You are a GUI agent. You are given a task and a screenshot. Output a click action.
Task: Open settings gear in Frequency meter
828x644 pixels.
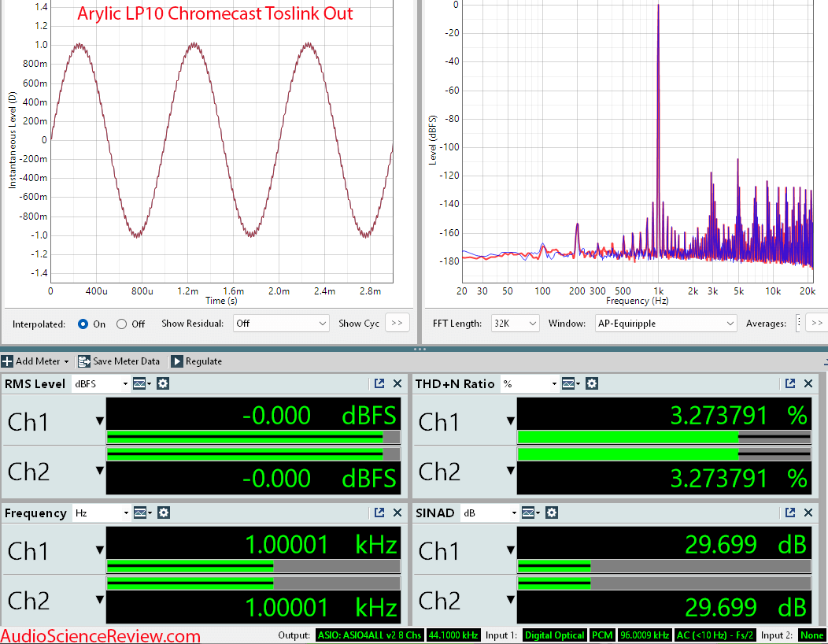pyautogui.click(x=164, y=513)
